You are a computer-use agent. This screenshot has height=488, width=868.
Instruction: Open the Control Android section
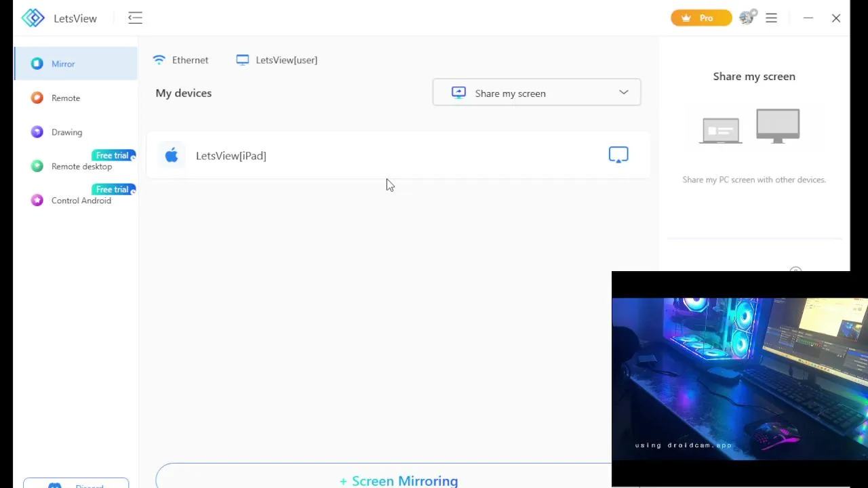pyautogui.click(x=76, y=200)
